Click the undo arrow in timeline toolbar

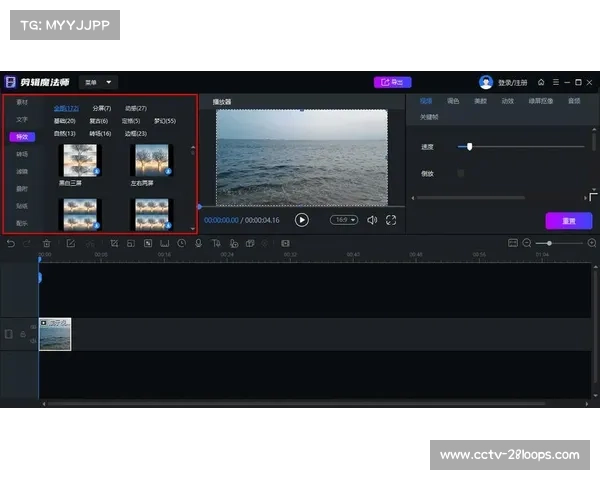tap(11, 243)
